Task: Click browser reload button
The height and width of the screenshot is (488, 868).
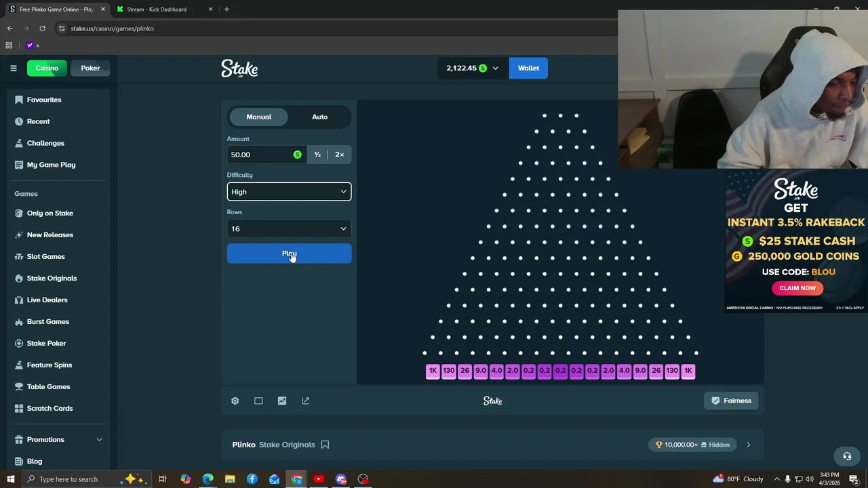Action: (x=42, y=28)
